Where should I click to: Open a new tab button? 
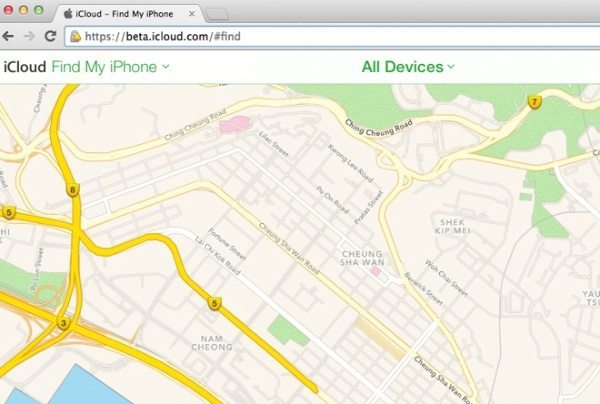tap(217, 15)
